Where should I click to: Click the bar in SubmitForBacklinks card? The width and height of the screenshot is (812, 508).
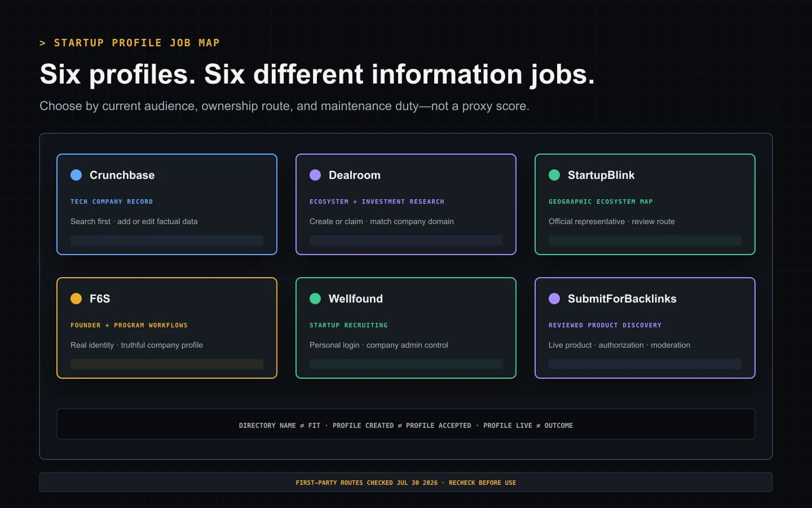tap(645, 364)
